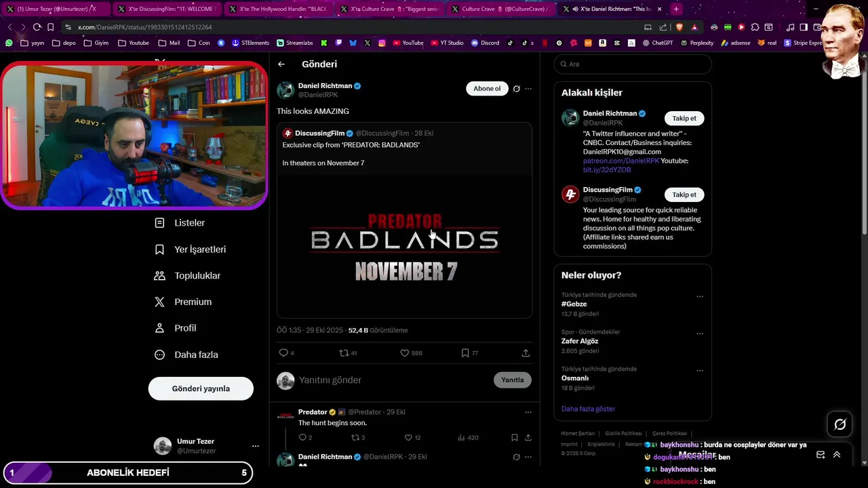This screenshot has height=488, width=868.
Task: Compose new message in Mesajlar panel
Action: point(821,455)
